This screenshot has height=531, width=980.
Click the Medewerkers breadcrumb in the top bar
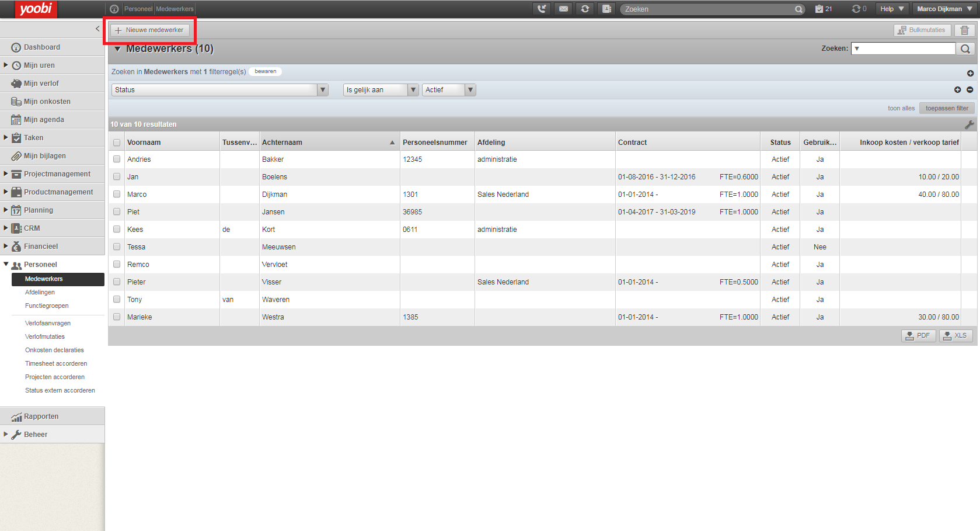tap(175, 9)
